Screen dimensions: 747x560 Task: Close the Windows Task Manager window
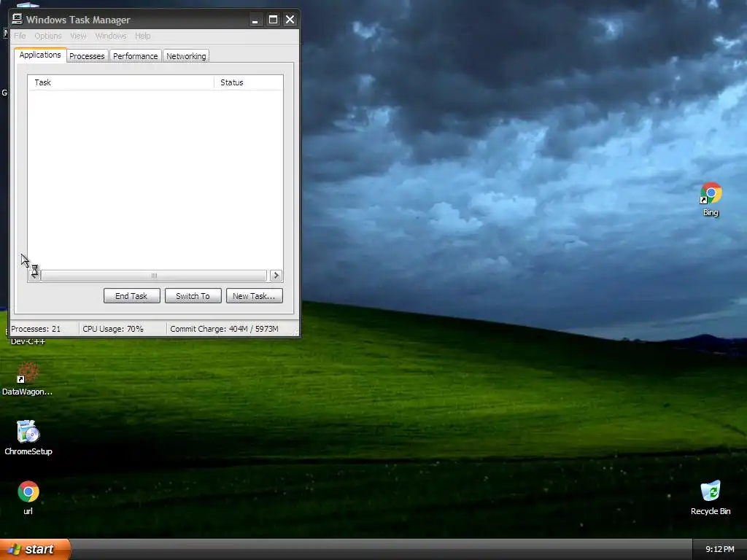click(x=290, y=20)
